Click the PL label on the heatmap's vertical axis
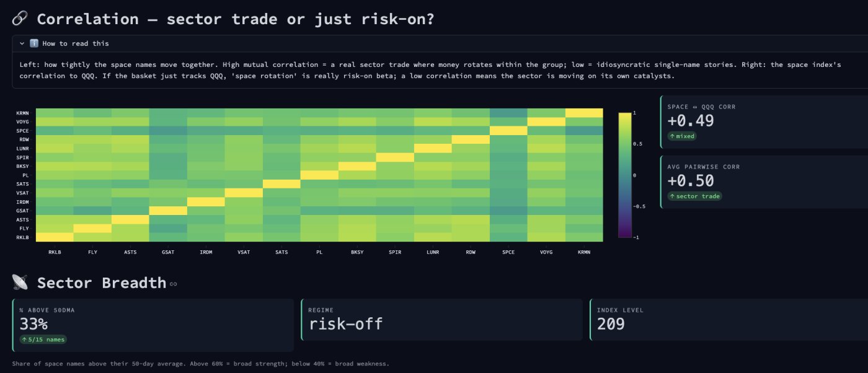The height and width of the screenshot is (373, 868). [26, 175]
